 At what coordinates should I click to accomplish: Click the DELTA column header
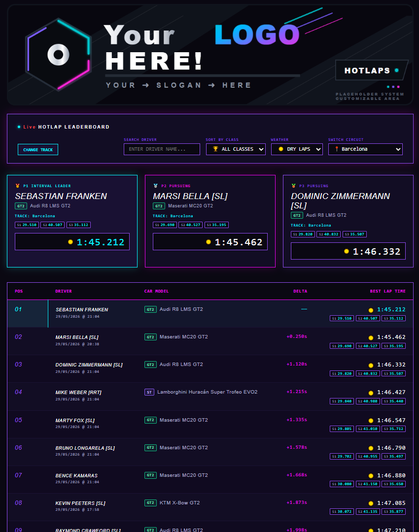tap(300, 291)
